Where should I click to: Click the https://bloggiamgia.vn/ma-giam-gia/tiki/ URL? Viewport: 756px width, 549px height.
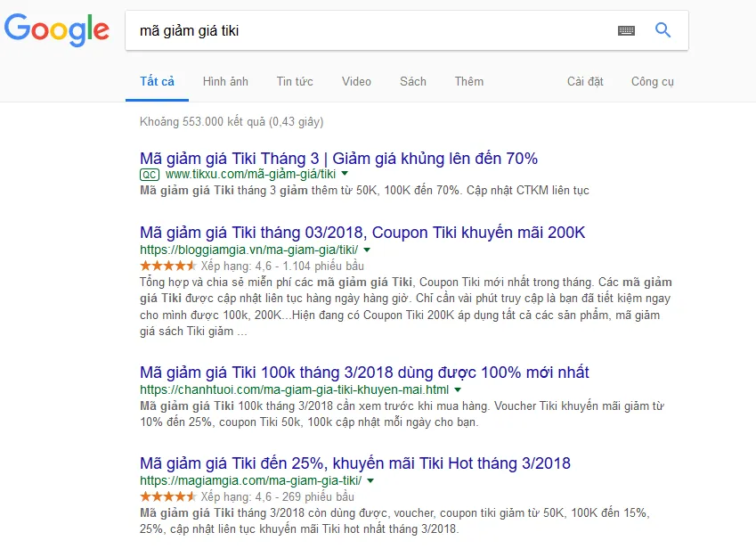[x=248, y=250]
